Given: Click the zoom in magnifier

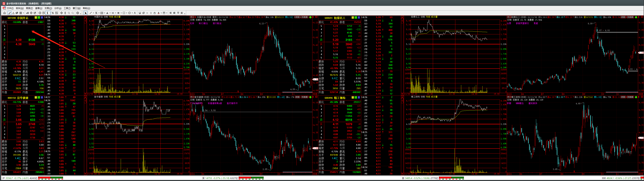Looking at the screenshot, I should 69,13.
